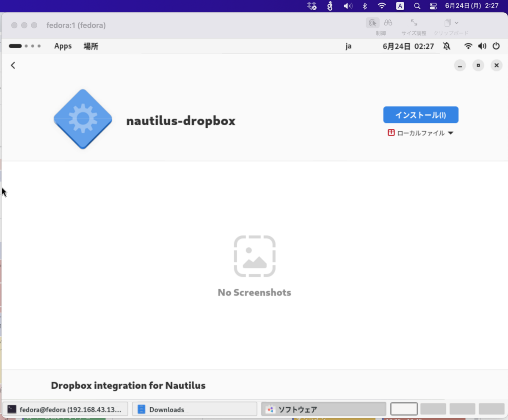Open the macOS Control Center icon
508x420 pixels.
tap(433, 6)
